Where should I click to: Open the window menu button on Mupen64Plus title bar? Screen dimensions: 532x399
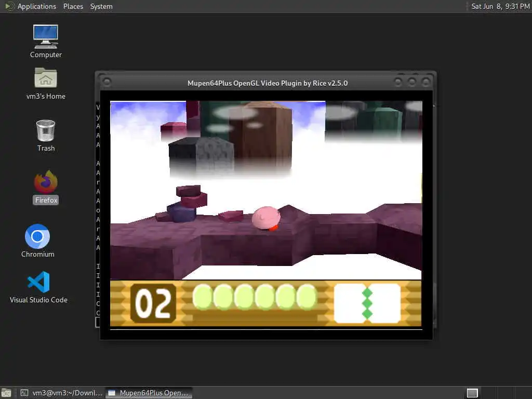107,82
